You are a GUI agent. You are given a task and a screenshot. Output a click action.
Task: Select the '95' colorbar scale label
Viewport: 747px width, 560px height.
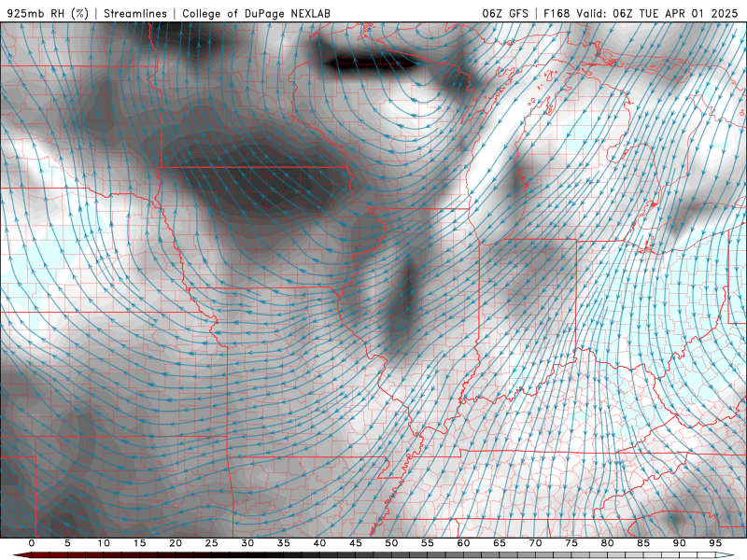[x=715, y=543]
